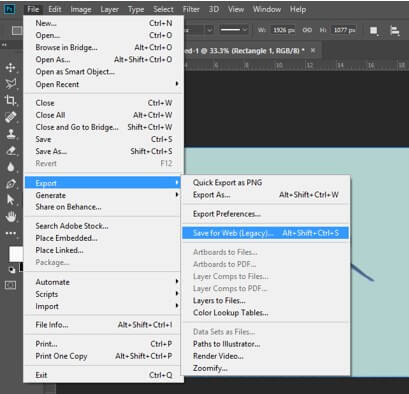Choose Search Adobe Stock...
The height and width of the screenshot is (394, 409).
(x=104, y=226)
